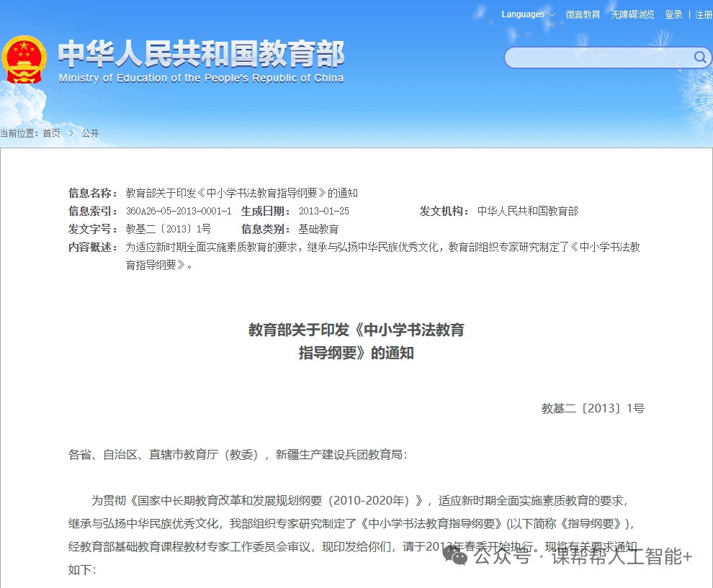
Task: Click the English Ministry of Education subtitle
Action: tap(201, 78)
